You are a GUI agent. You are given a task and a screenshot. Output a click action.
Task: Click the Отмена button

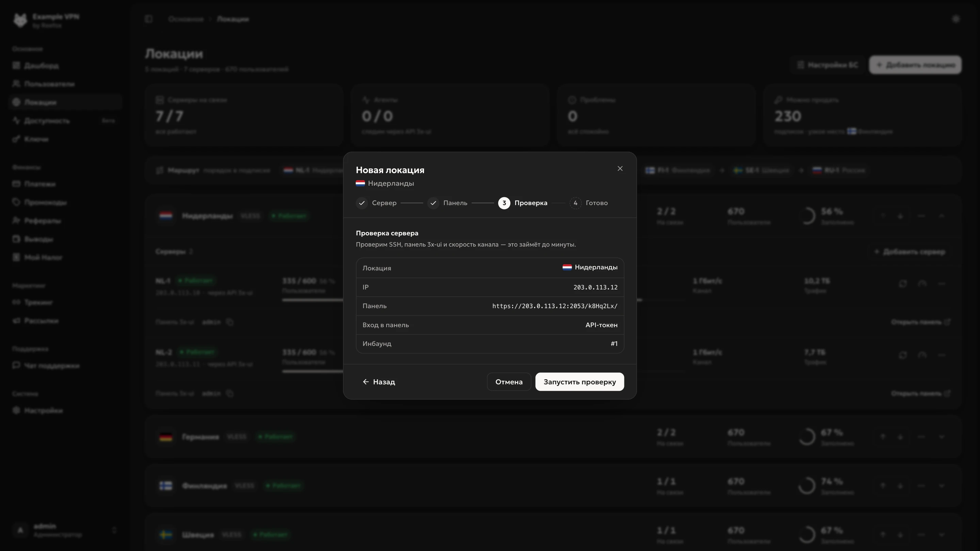[509, 382]
